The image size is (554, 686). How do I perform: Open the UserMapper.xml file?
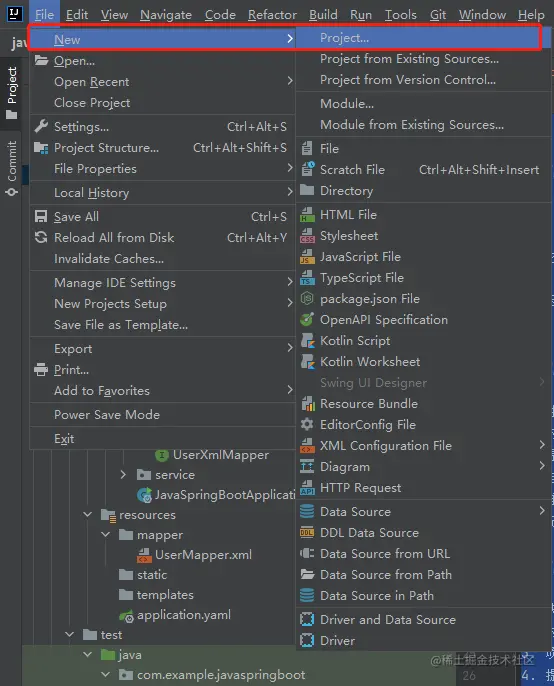[203, 555]
